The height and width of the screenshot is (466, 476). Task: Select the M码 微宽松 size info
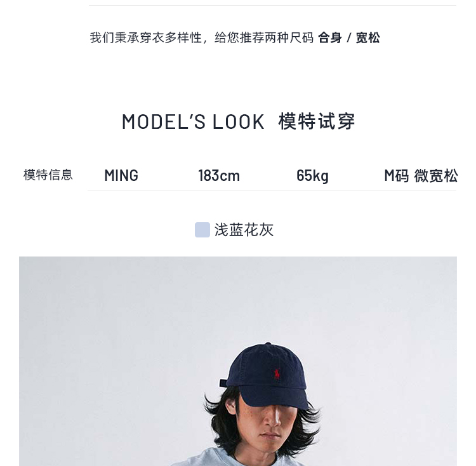coord(421,175)
